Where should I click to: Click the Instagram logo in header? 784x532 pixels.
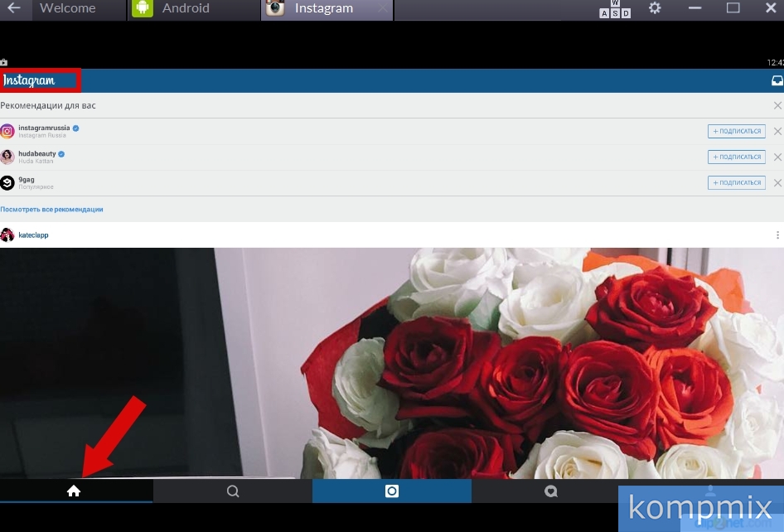29,80
